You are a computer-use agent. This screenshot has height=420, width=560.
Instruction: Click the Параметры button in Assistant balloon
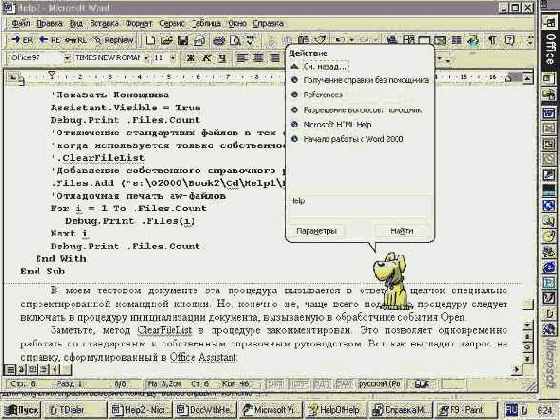[x=316, y=231]
